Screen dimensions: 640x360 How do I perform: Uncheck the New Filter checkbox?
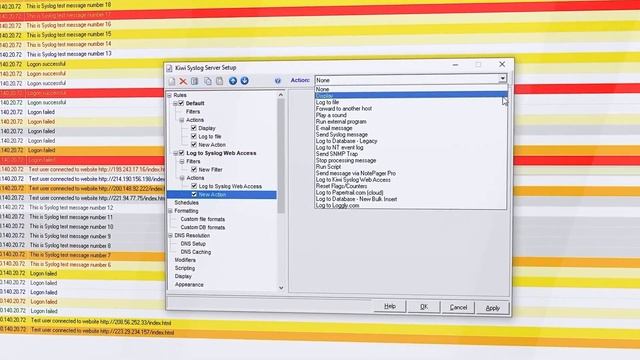(194, 169)
